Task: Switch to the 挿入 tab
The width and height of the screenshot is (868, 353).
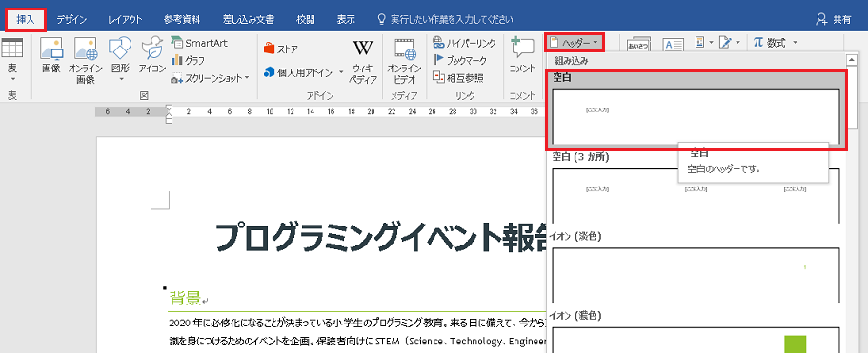Action: tap(26, 19)
